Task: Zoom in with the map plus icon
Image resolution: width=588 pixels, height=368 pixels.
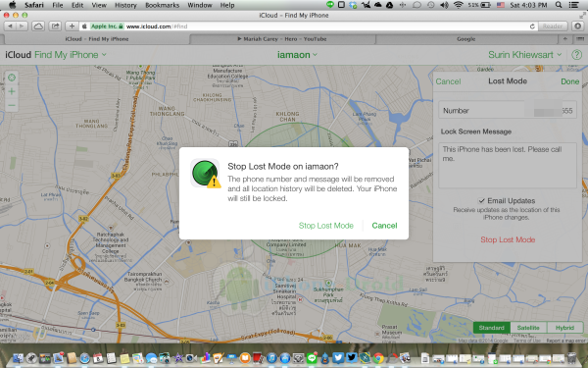Action: (12, 91)
